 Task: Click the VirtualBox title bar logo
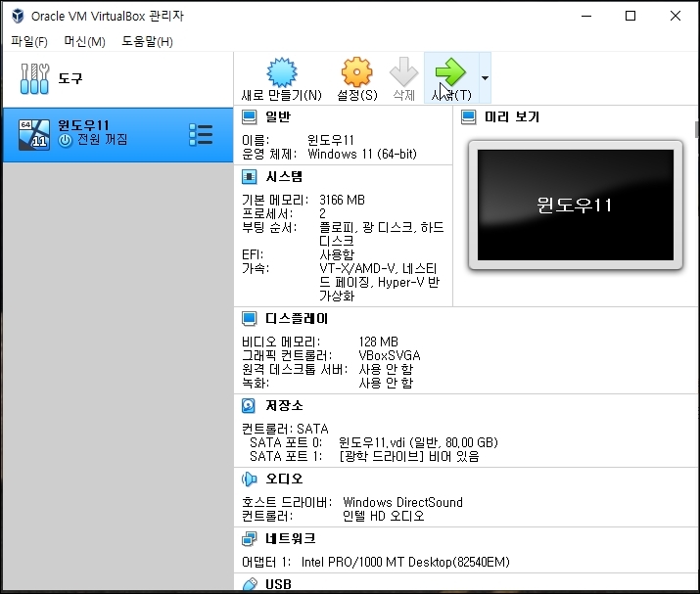tap(18, 16)
